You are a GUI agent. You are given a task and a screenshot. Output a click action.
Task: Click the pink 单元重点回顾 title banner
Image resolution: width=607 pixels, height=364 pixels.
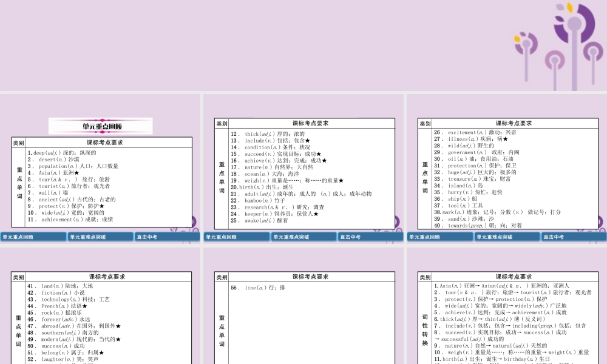tap(101, 126)
